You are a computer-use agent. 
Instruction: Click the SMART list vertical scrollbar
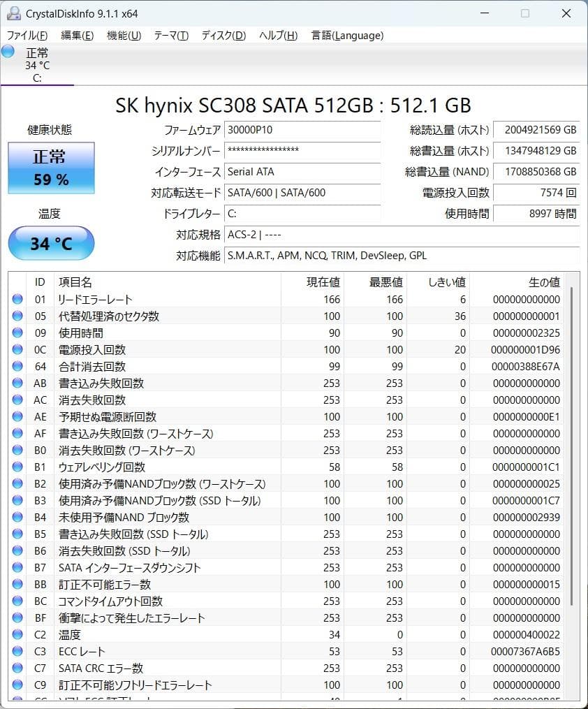572,446
